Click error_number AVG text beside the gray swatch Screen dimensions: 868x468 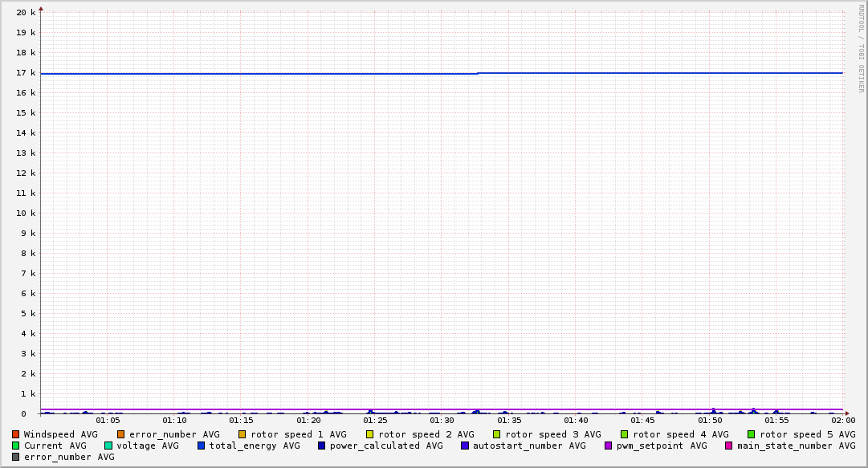point(69,457)
